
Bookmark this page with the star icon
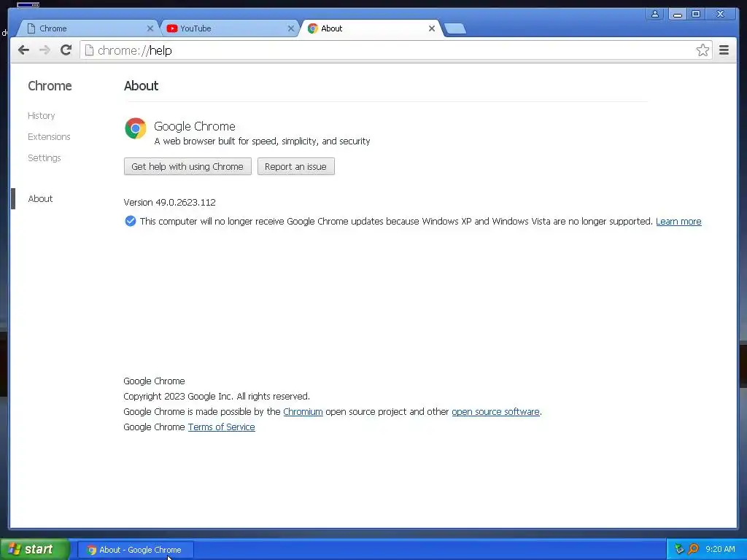click(x=703, y=50)
